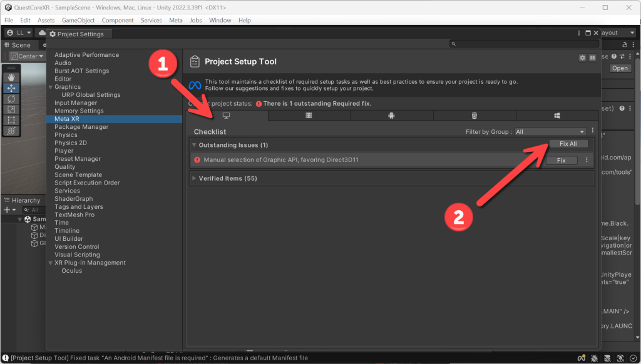The height and width of the screenshot is (364, 641).
Task: Click the warning icon in the status bar
Action: (x=5, y=358)
